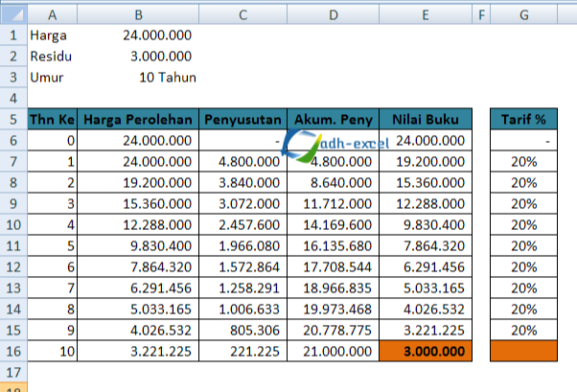The width and height of the screenshot is (577, 392).
Task: Click the Harga Perolehan header cell
Action: (138, 119)
